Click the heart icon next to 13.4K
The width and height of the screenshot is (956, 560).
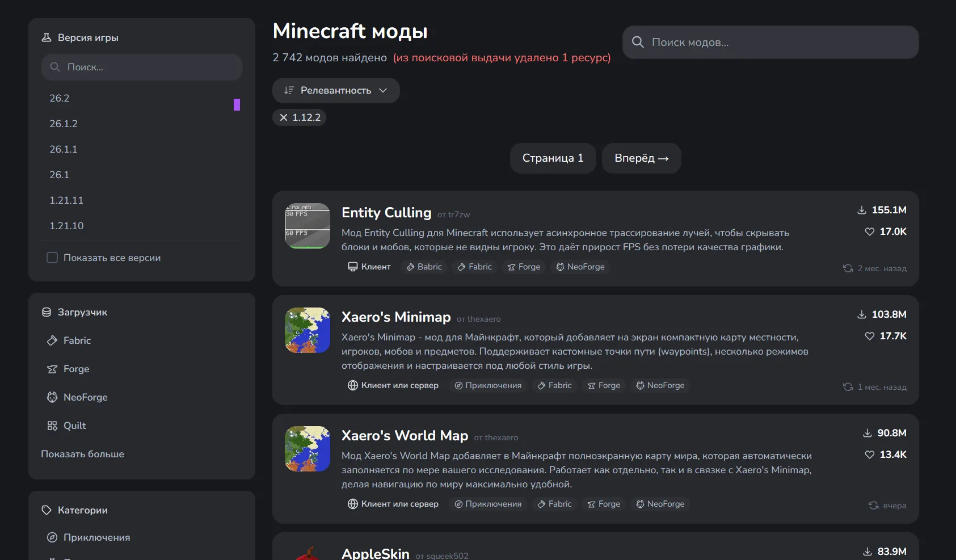(870, 454)
